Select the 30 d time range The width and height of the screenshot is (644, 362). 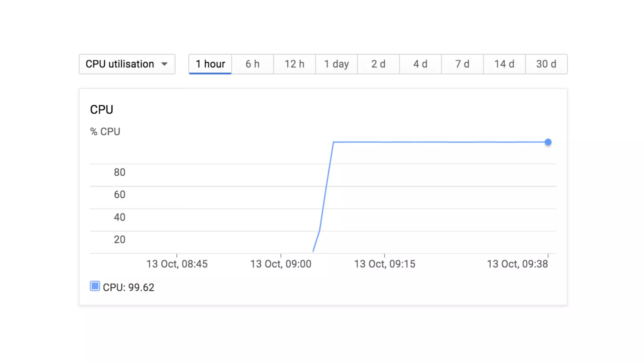(546, 64)
